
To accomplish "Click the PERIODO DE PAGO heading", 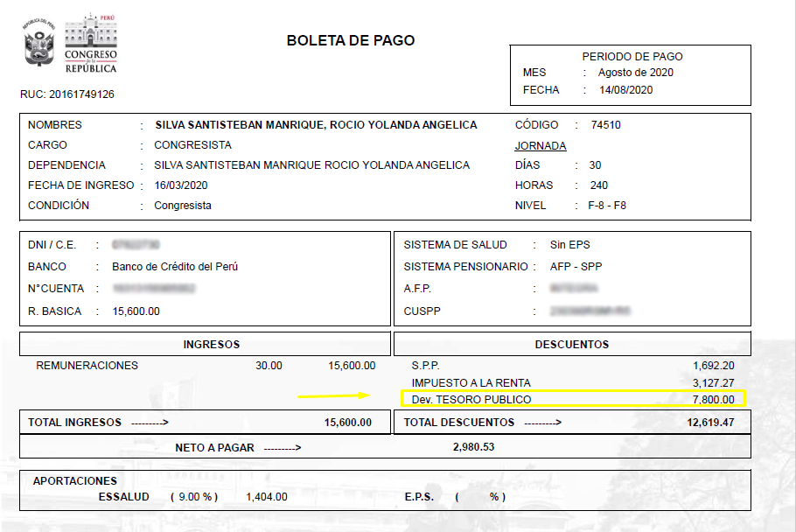I will (632, 57).
